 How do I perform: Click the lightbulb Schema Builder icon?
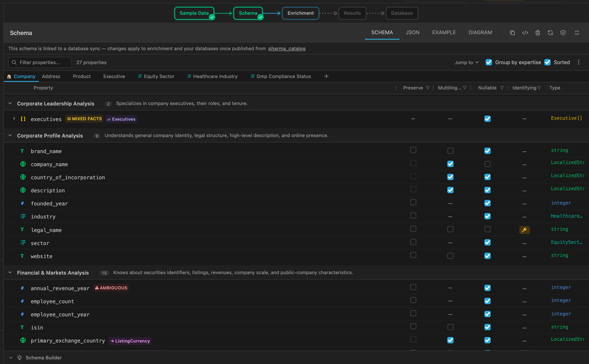point(20,357)
